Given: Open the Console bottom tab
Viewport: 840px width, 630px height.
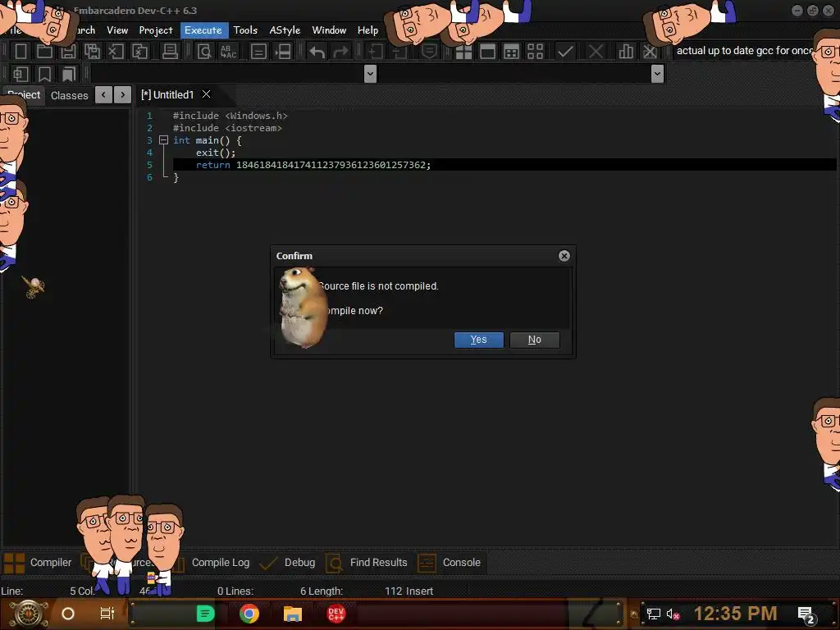Looking at the screenshot, I should 450,563.
